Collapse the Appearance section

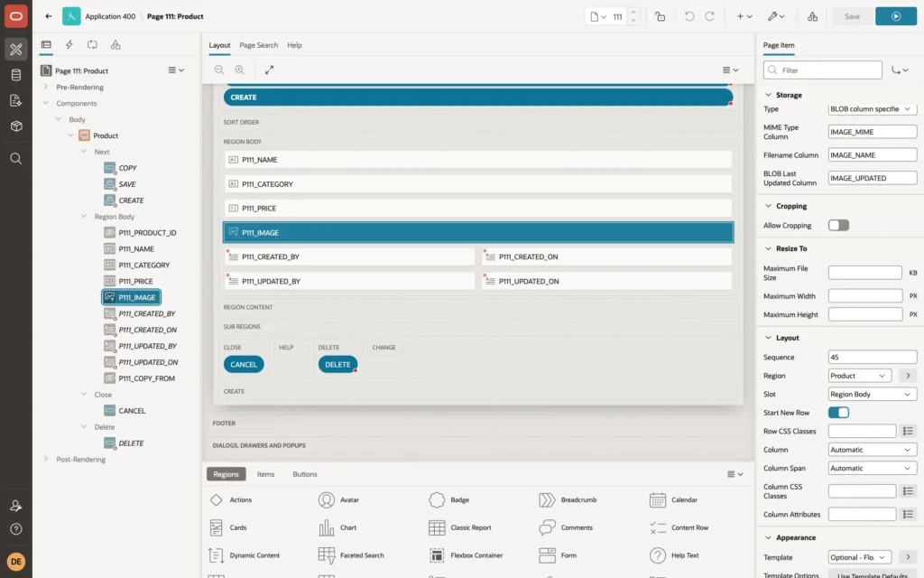pos(768,538)
